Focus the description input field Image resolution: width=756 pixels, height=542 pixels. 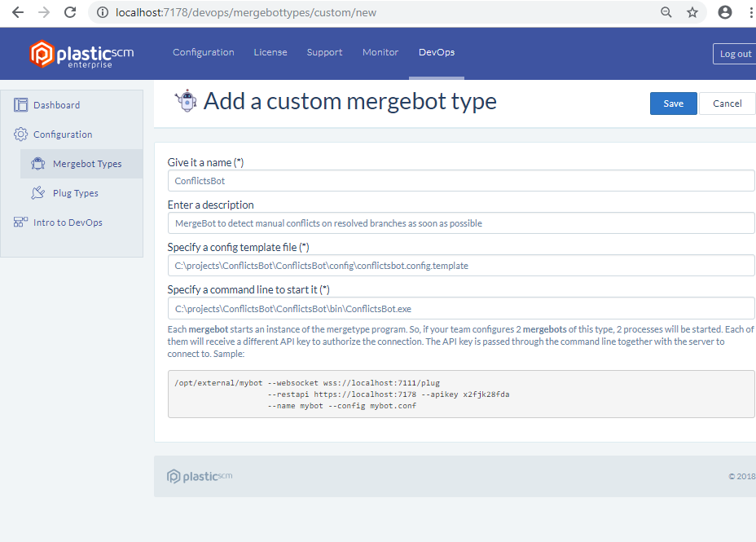[x=461, y=223]
